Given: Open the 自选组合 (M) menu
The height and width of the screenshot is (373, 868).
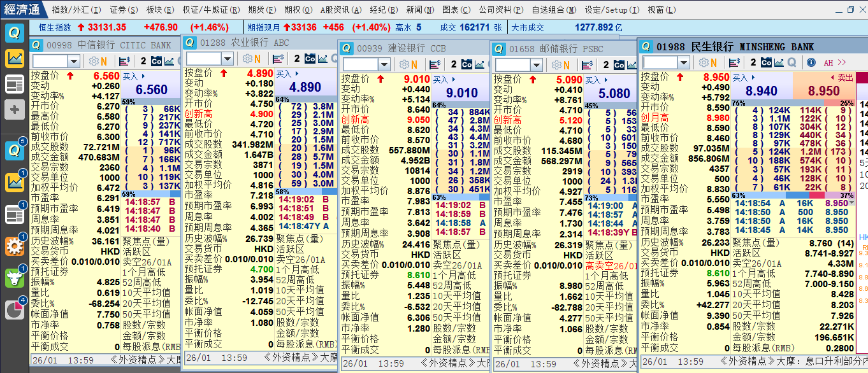Looking at the screenshot, I should 554,10.
